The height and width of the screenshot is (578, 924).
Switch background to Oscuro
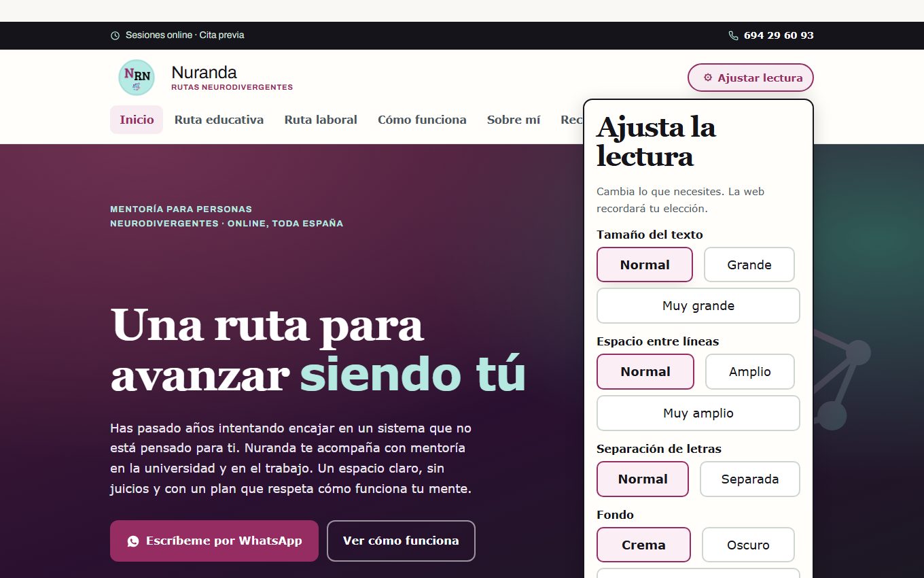[748, 545]
